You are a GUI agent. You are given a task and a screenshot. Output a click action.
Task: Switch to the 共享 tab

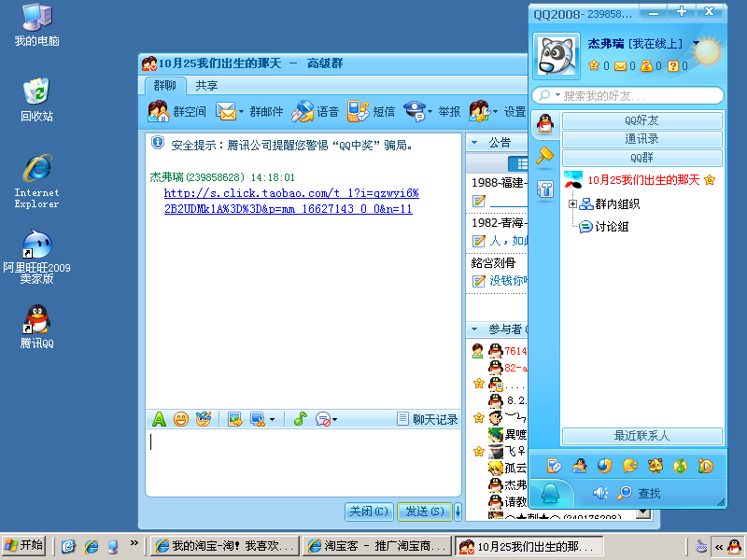[x=206, y=86]
